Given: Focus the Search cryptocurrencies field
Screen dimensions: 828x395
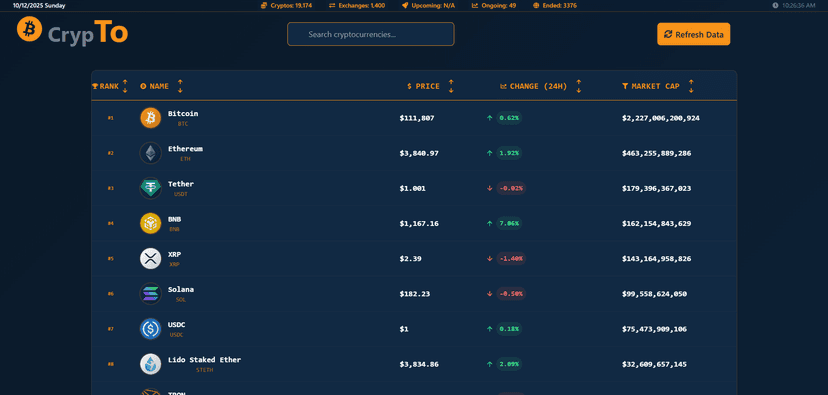Looking at the screenshot, I should click(x=370, y=34).
